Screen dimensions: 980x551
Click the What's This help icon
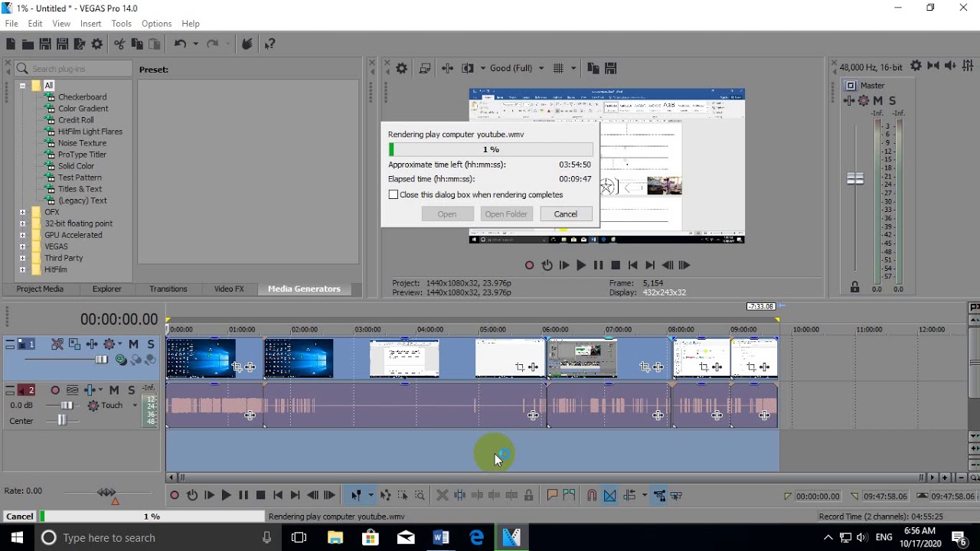(269, 44)
